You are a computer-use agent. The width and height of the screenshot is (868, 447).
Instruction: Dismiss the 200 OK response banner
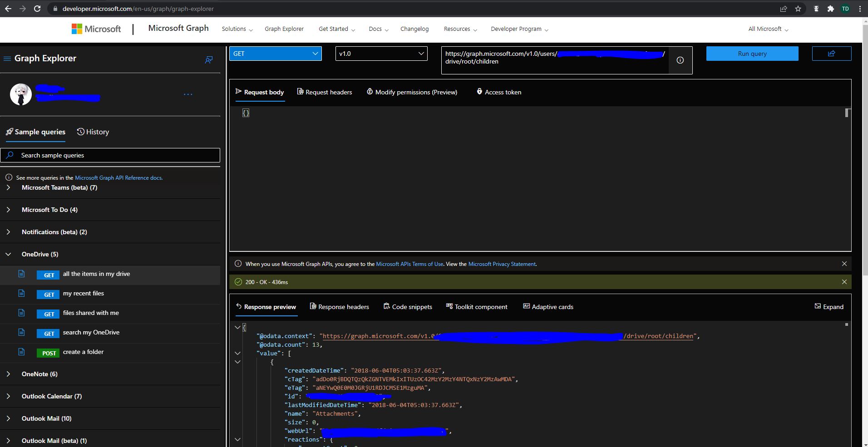tap(844, 281)
